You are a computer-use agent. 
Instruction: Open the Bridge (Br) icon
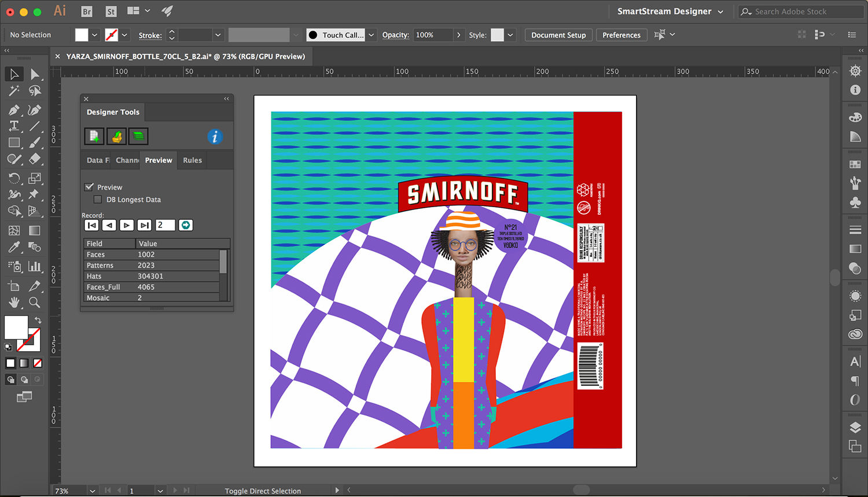coord(87,11)
